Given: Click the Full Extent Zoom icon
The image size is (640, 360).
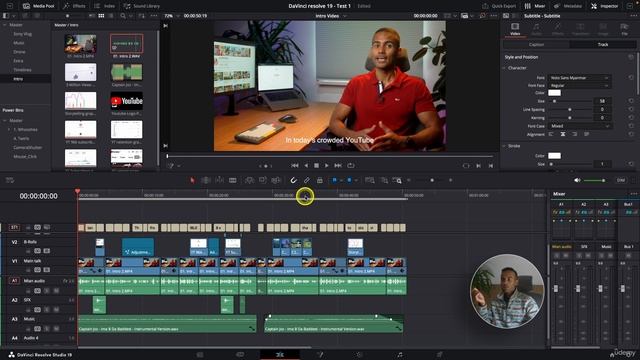Looking at the screenshot, I should tap(370, 180).
